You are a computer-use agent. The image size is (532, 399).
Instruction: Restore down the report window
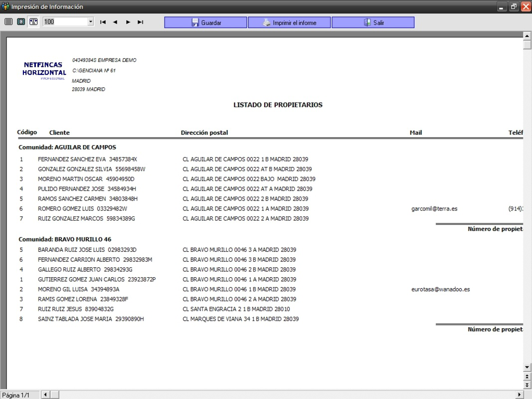pyautogui.click(x=514, y=7)
